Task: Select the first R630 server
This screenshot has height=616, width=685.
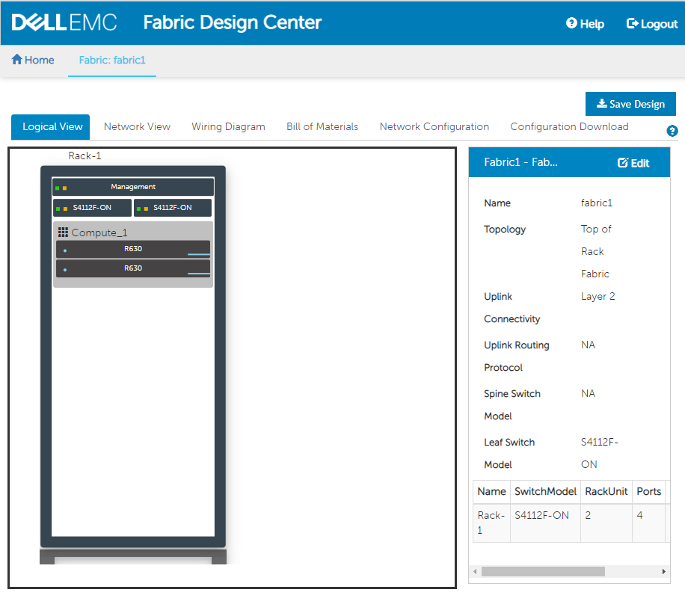Action: point(132,249)
